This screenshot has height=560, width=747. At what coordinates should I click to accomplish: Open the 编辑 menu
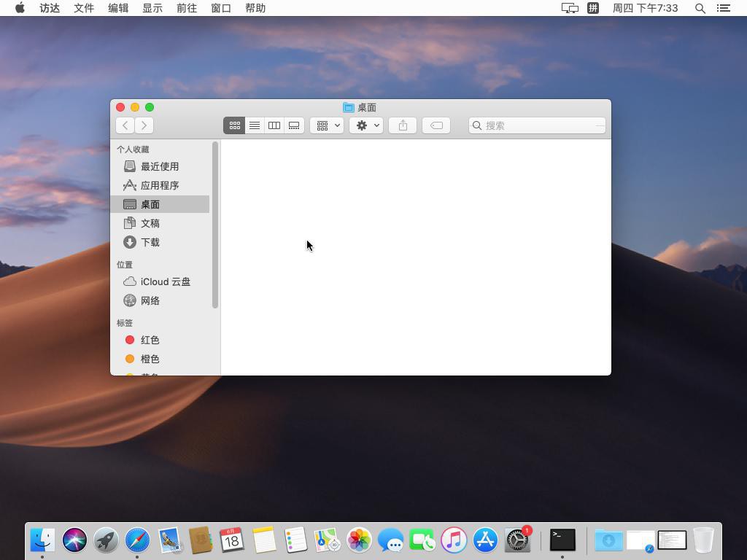click(x=118, y=8)
